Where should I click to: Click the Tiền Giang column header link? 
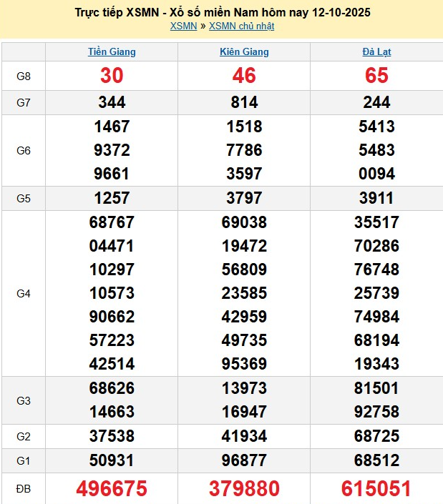tap(112, 52)
